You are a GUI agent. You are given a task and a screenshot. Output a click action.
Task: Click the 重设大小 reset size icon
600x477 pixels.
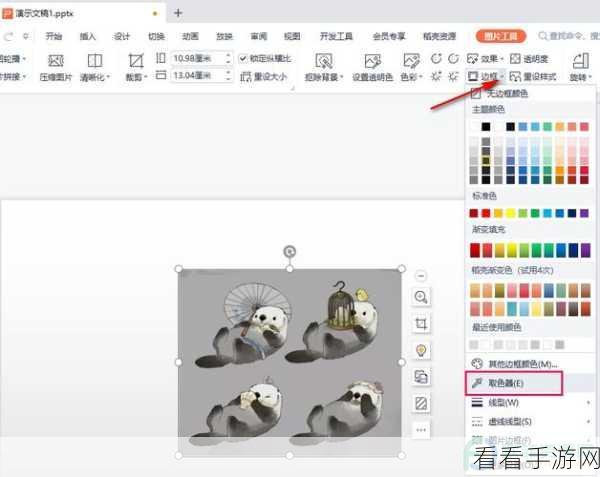[x=245, y=77]
